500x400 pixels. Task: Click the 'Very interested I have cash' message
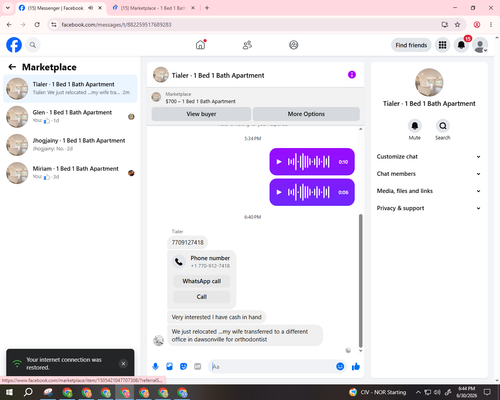pyautogui.click(x=216, y=317)
